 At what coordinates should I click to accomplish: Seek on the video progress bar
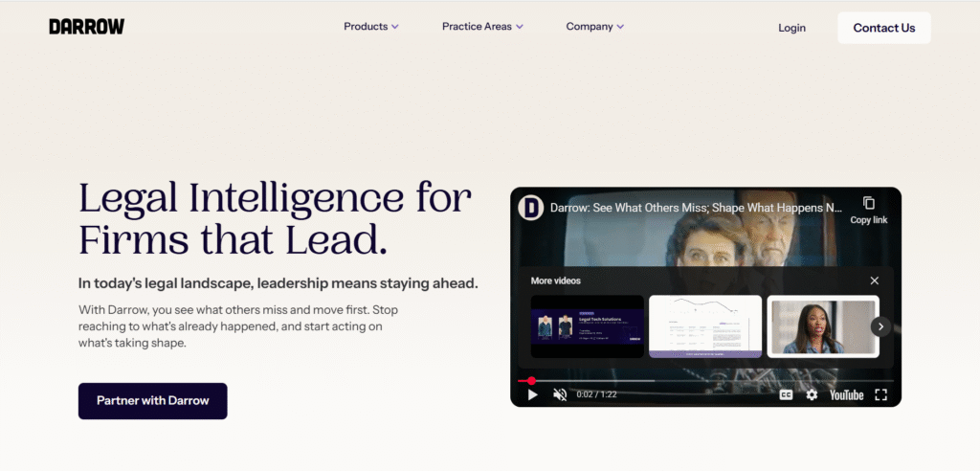coord(705,380)
